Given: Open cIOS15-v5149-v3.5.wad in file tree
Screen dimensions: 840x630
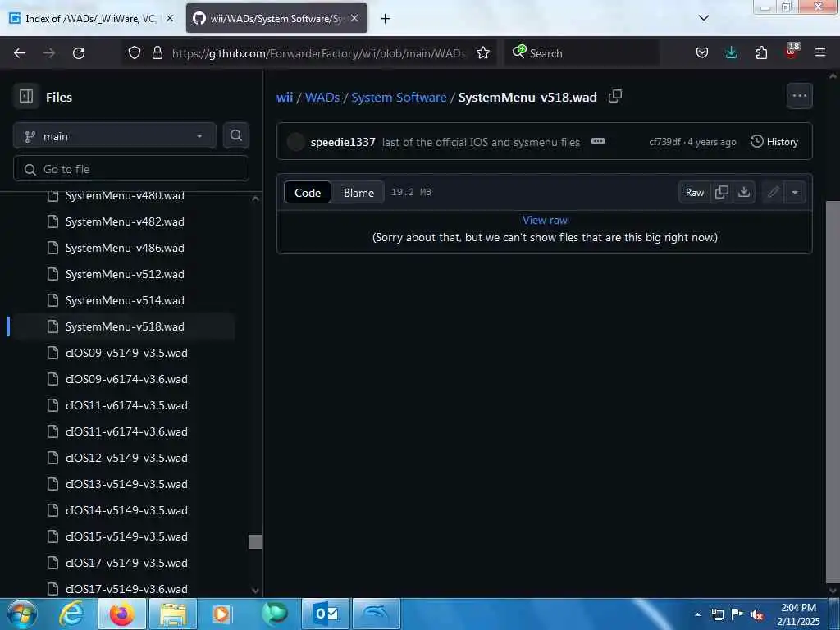Looking at the screenshot, I should pyautogui.click(x=125, y=536).
